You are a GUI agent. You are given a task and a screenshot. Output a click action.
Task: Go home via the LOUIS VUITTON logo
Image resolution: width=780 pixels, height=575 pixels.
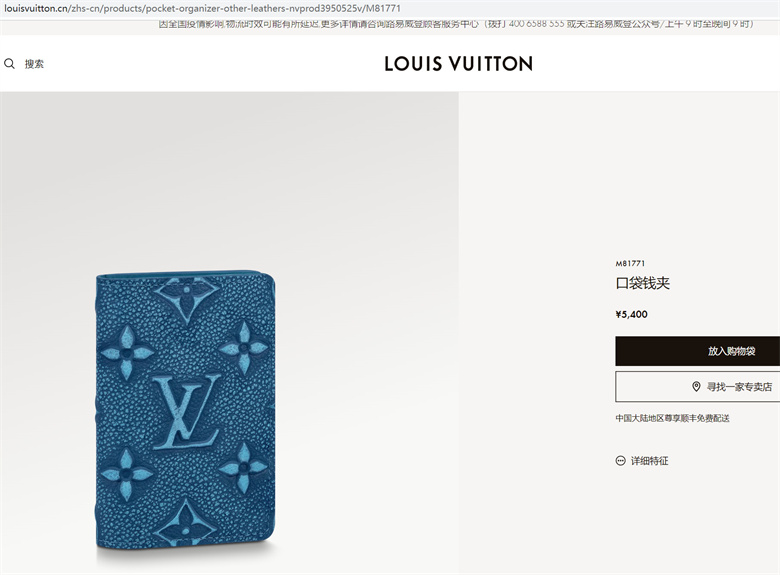coord(459,64)
